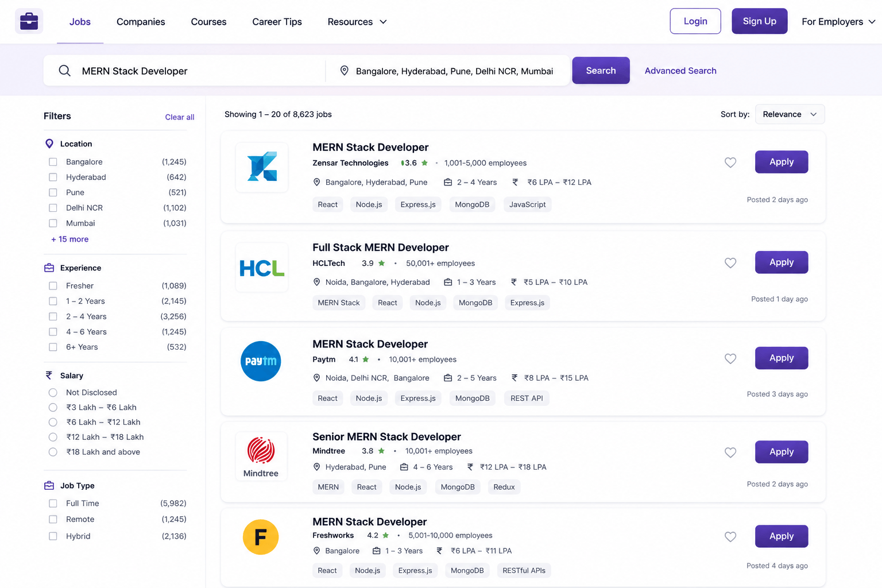Click the Paytm rating star icon

(366, 359)
